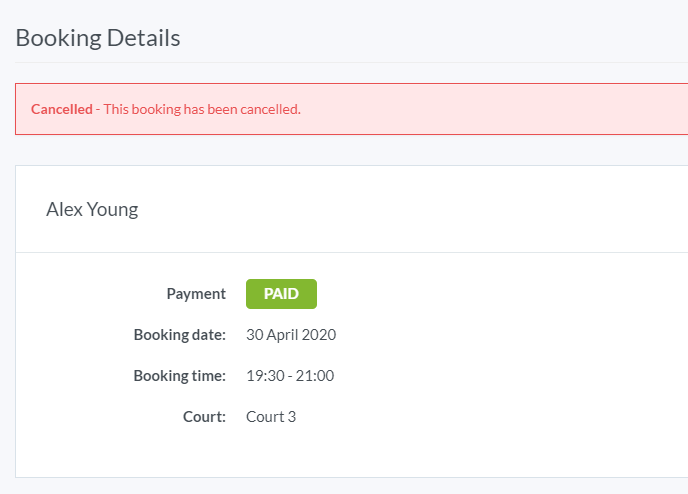Click the first name Alex in the card header
This screenshot has height=494, width=688.
click(63, 209)
